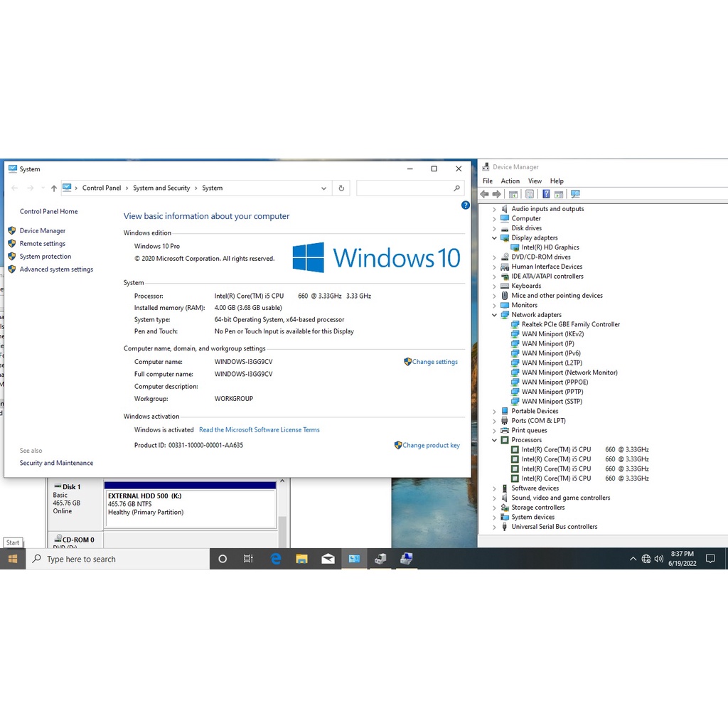Collapse the Network adapters node
The height and width of the screenshot is (728, 728).
[x=495, y=315]
